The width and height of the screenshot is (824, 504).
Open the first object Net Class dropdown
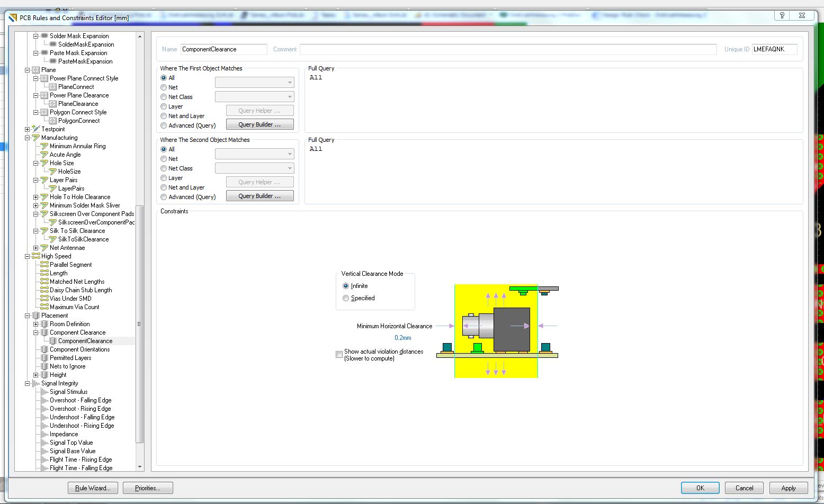pos(254,97)
